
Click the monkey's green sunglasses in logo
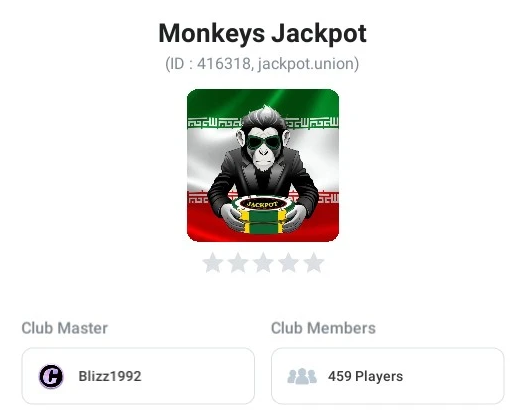[264, 142]
